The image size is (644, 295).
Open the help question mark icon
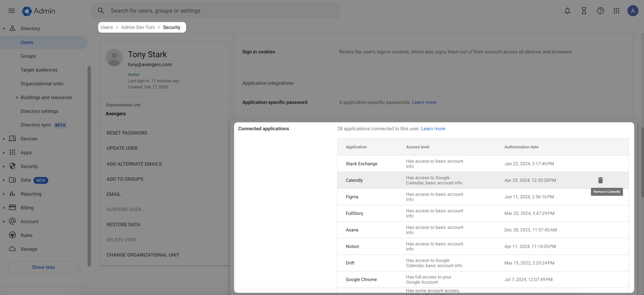click(600, 11)
